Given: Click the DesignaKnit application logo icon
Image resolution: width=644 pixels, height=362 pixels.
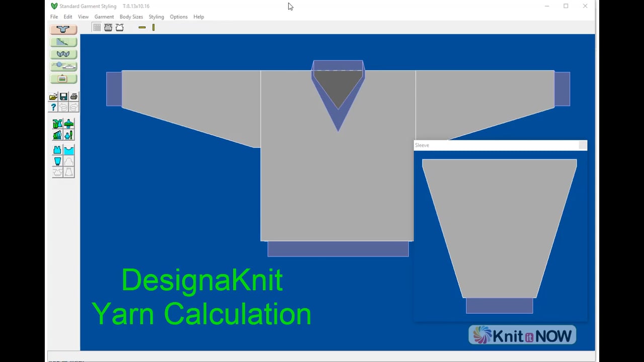Looking at the screenshot, I should (x=54, y=6).
